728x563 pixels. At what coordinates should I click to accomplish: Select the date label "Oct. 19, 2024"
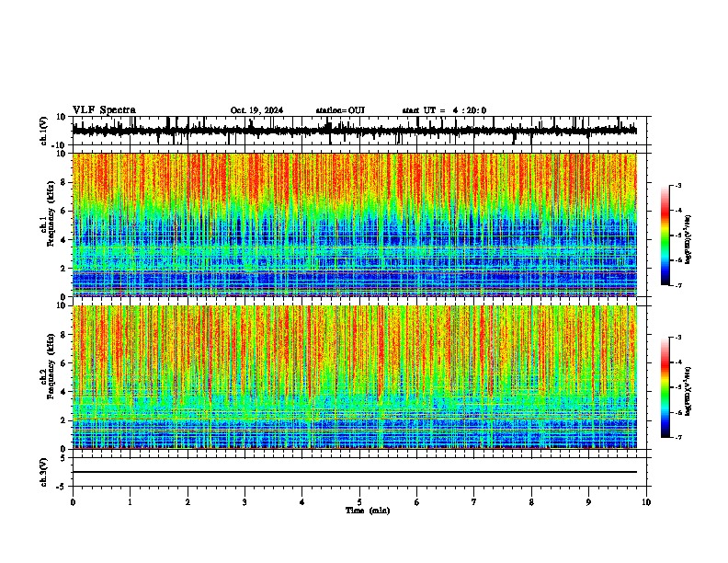tap(256, 110)
